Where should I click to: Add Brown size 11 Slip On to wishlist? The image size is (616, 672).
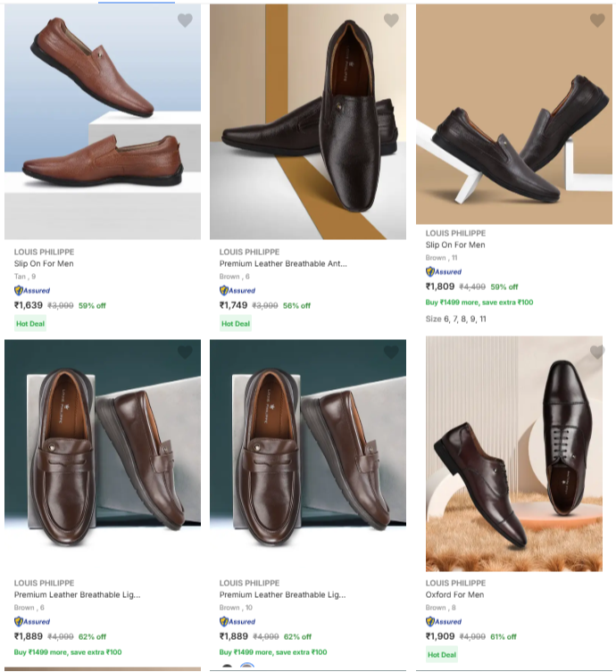(x=597, y=21)
